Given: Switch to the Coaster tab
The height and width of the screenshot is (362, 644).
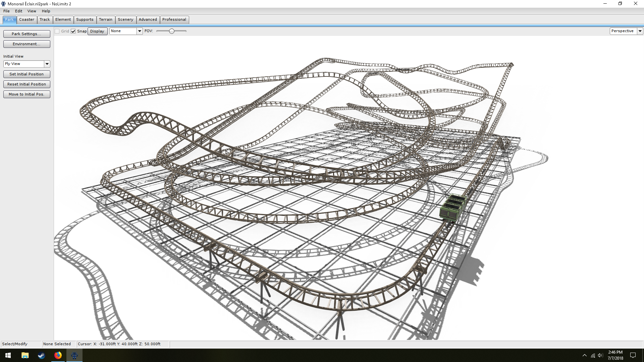Looking at the screenshot, I should click(x=26, y=19).
